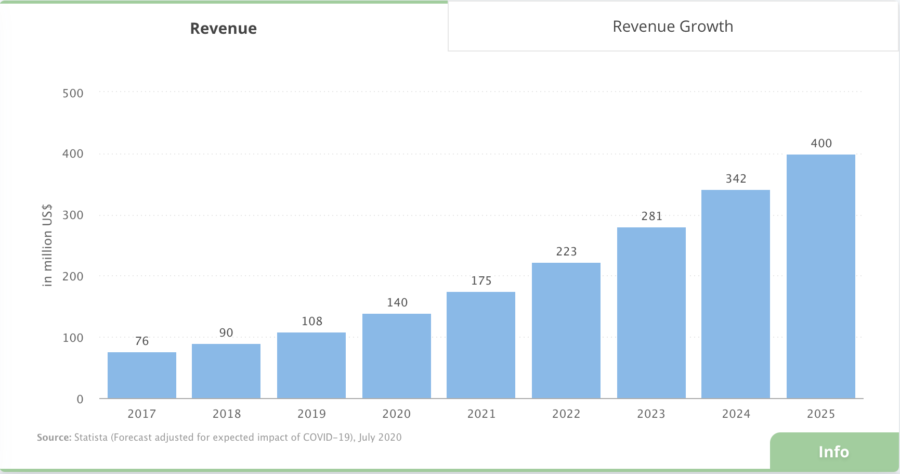Select the 2018 bar showing 90
Viewport: 900px width, 474px height.
click(226, 371)
